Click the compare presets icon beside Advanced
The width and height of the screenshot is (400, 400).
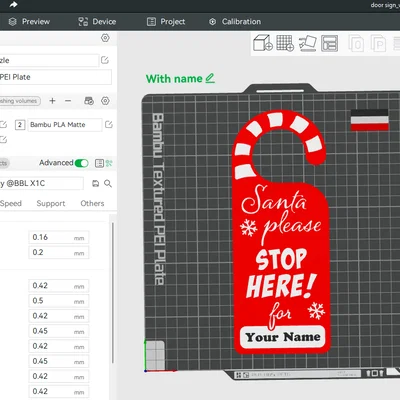tap(99, 163)
